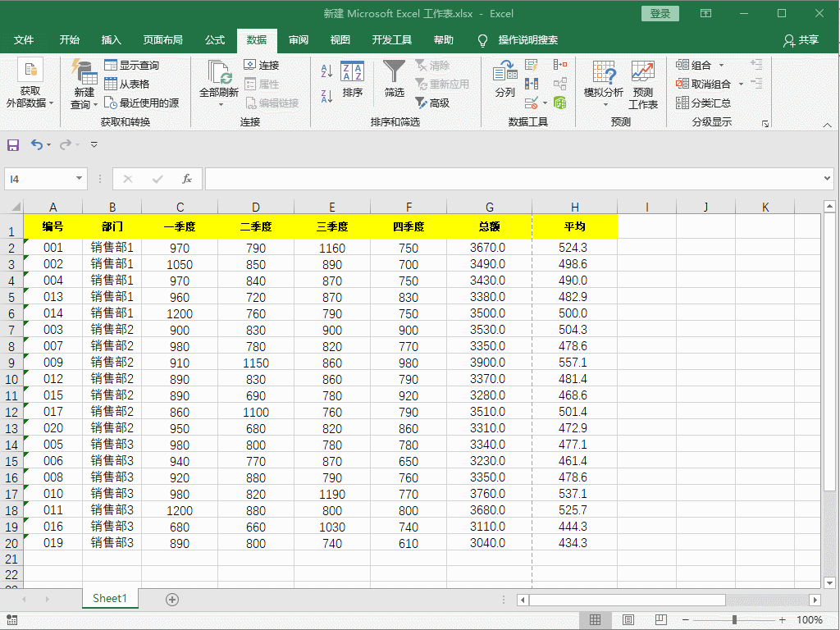
Task: Expand the Ungroup (取消组合) dropdown arrow
Action: click(741, 84)
